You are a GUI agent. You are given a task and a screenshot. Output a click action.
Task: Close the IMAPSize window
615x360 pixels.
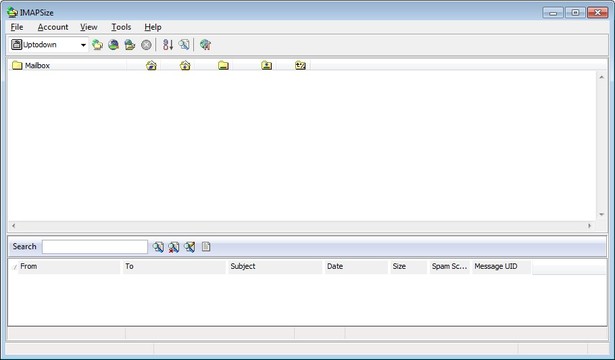coord(598,13)
